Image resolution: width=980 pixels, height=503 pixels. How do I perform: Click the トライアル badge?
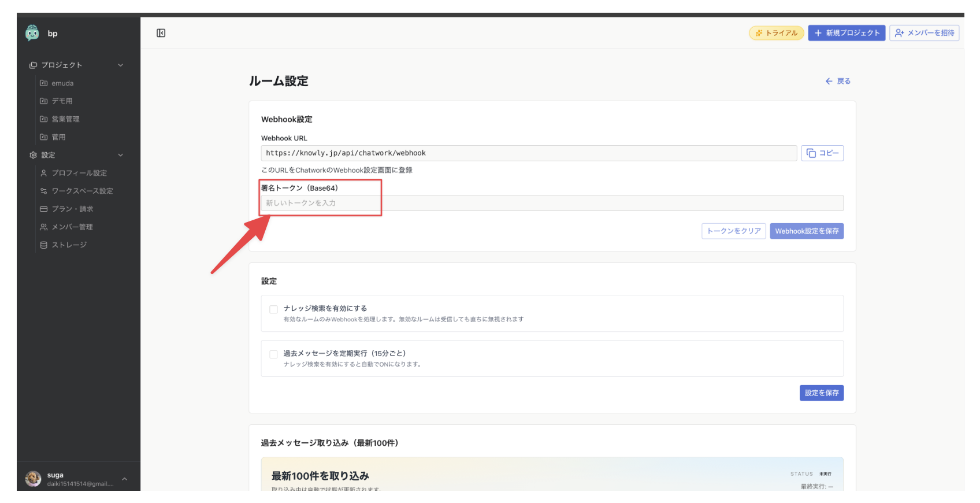coord(777,33)
